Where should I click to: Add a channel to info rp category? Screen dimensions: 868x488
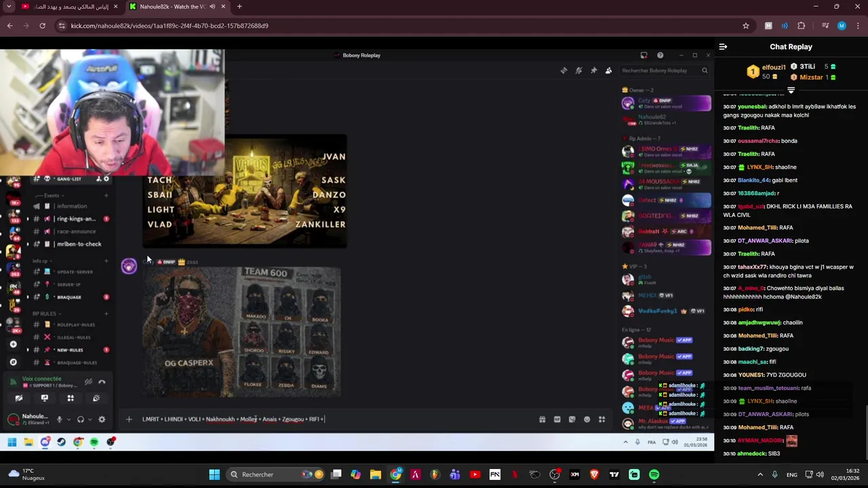coord(106,261)
